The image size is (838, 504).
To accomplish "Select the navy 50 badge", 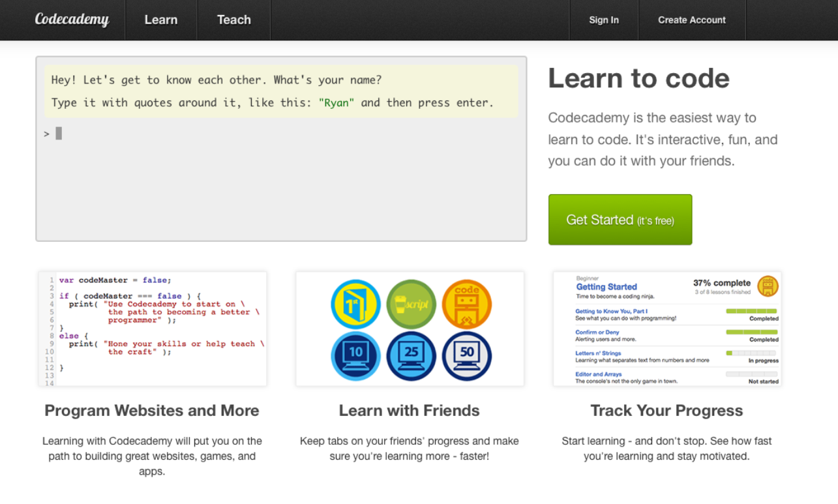I will coord(467,356).
